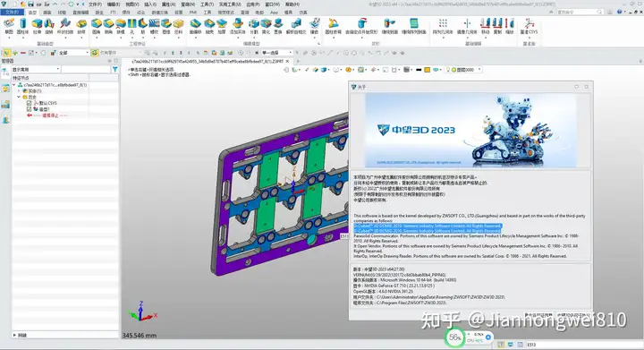Choose the 孔 (Hole) feature icon
644x350 pixels.
[x=131, y=26]
